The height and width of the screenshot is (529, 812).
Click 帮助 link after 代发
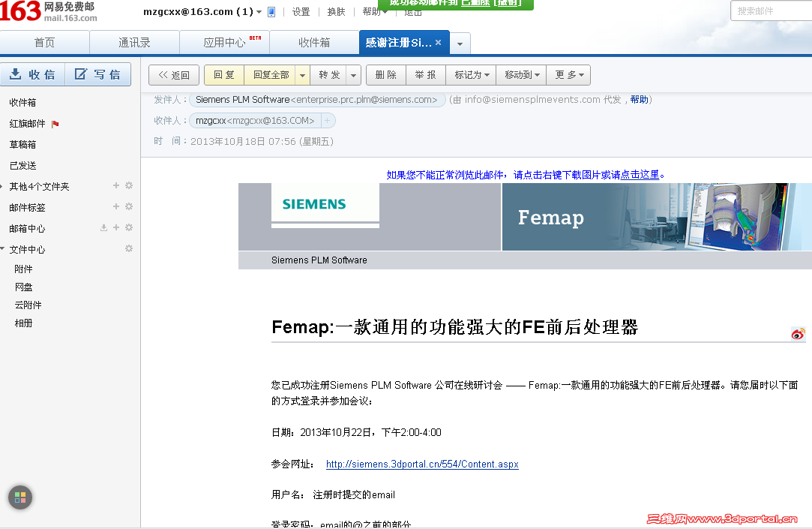pyautogui.click(x=639, y=100)
